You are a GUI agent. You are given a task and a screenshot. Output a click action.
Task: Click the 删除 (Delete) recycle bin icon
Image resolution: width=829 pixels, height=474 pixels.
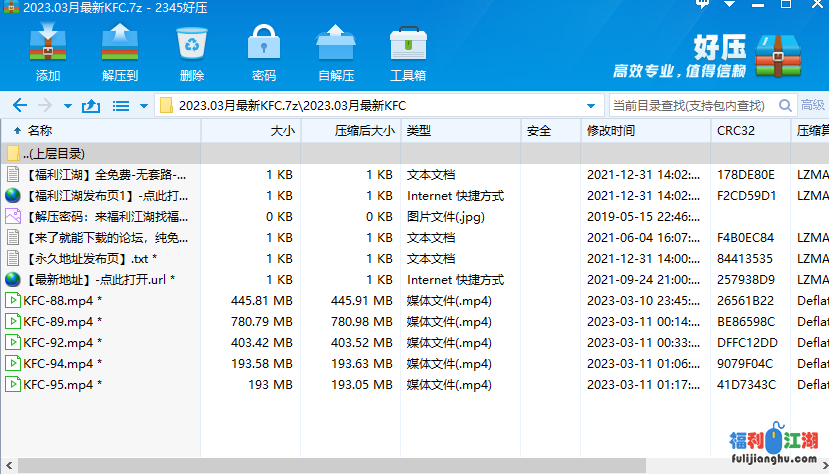192,53
